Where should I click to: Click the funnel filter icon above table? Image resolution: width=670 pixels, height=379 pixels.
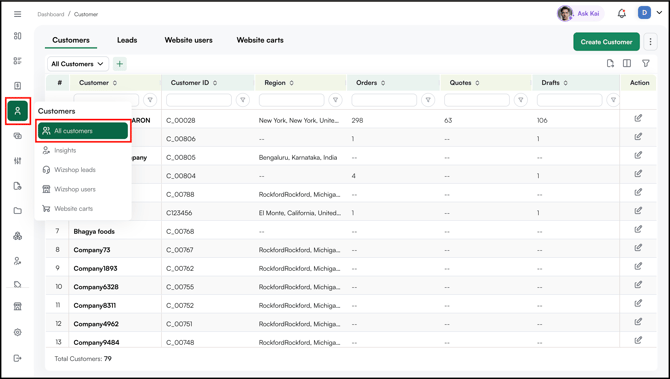646,63
